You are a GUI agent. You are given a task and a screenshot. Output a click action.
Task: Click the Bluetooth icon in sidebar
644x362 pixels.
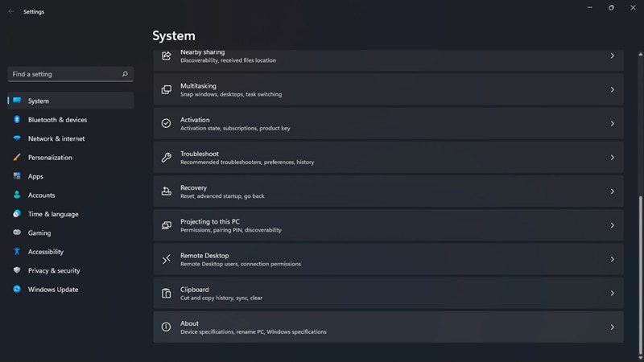tap(17, 119)
